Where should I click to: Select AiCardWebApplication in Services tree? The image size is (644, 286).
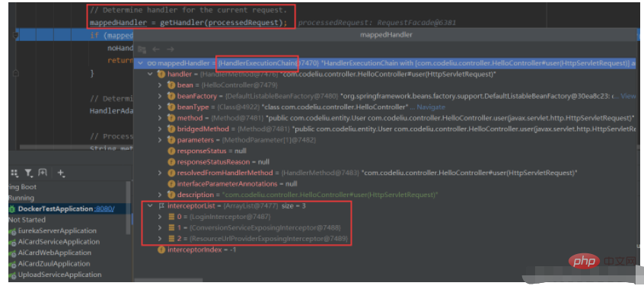click(55, 253)
